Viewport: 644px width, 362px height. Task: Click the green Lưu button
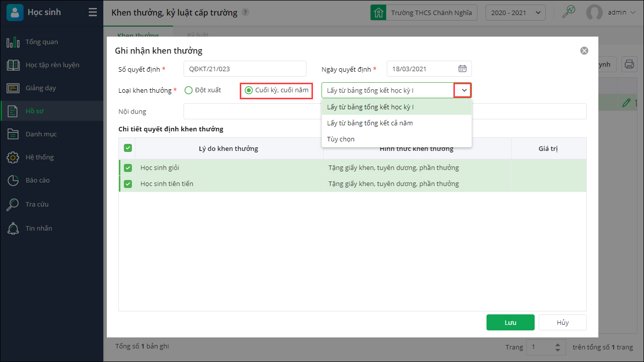510,322
